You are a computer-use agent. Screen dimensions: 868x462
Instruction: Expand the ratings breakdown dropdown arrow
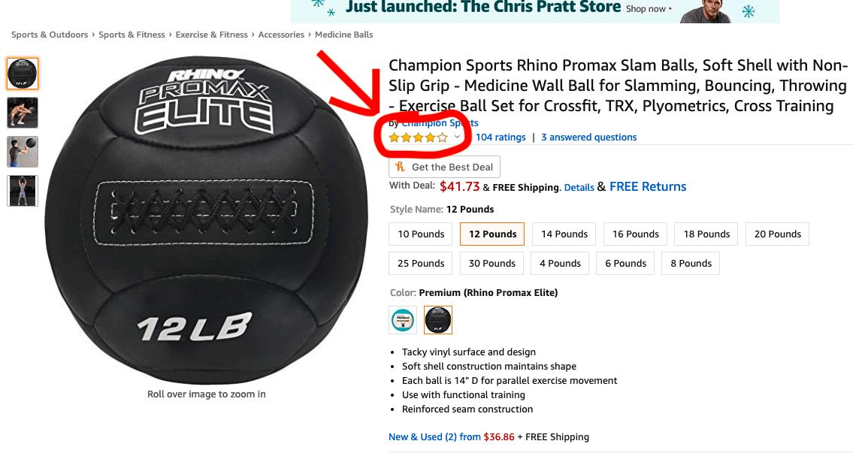(457, 137)
